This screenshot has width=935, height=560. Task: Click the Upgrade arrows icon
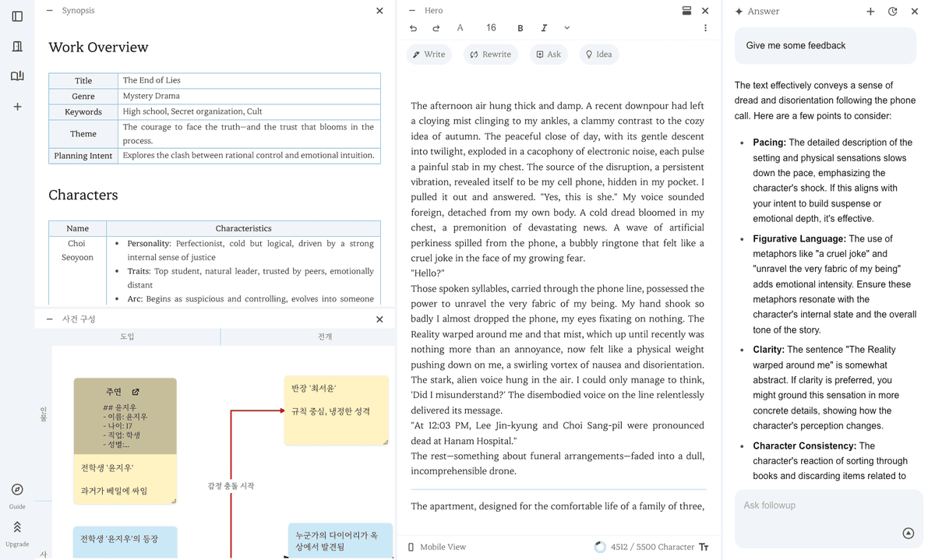point(17,527)
